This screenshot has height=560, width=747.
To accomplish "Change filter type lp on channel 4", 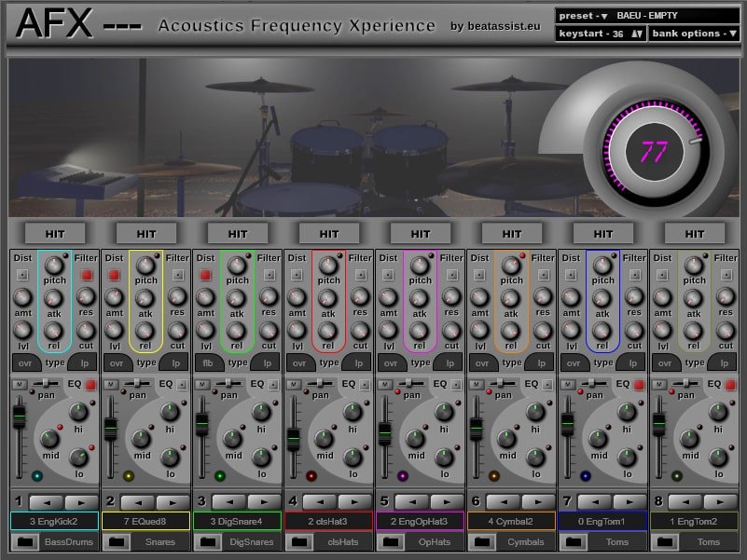I will 357,362.
